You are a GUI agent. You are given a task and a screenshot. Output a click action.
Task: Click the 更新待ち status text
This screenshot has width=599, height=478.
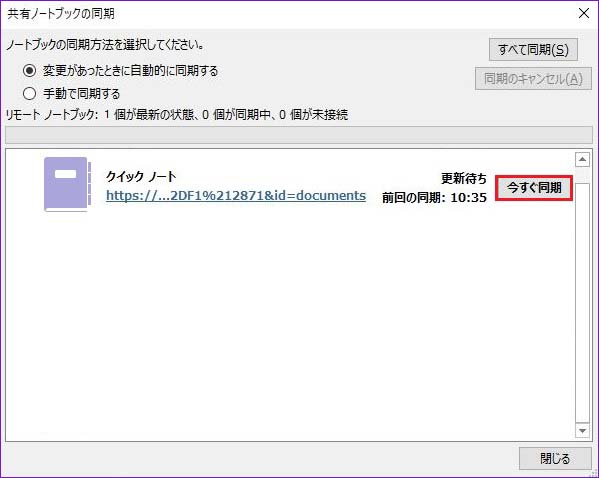pyautogui.click(x=464, y=178)
